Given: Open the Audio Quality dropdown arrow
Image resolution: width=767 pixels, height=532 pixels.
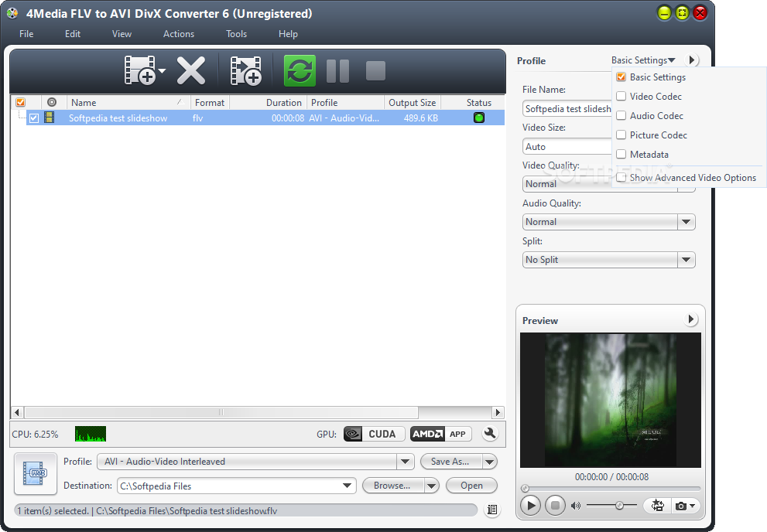Looking at the screenshot, I should [x=687, y=222].
